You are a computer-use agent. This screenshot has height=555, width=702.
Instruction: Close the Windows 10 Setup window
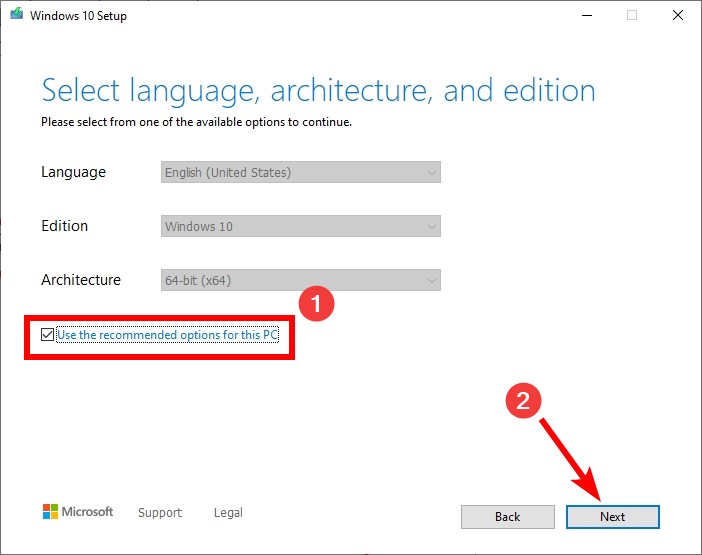point(678,15)
